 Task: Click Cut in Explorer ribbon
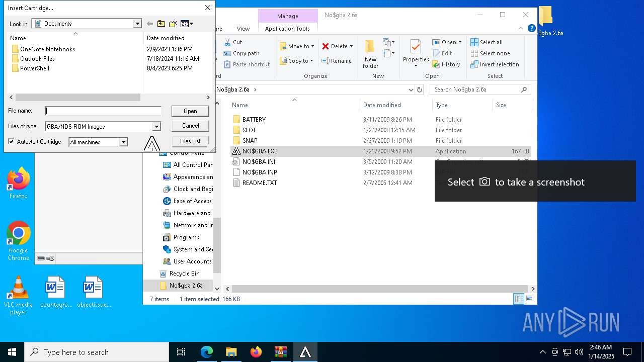click(233, 42)
